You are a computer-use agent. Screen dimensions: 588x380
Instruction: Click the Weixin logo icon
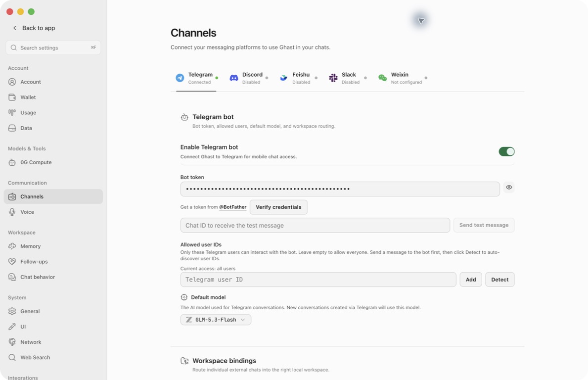tap(382, 78)
